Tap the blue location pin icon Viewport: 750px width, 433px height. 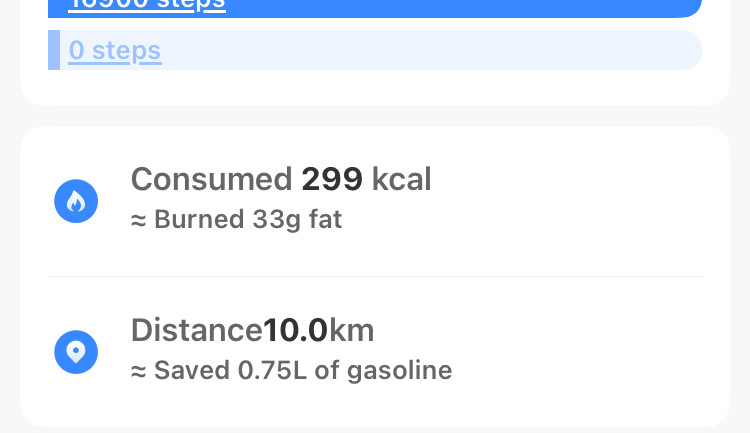pos(76,352)
